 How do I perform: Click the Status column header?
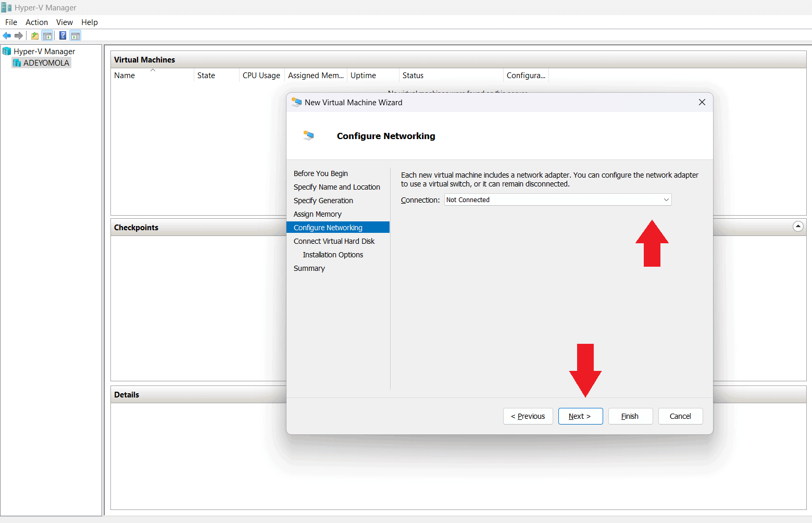click(451, 76)
